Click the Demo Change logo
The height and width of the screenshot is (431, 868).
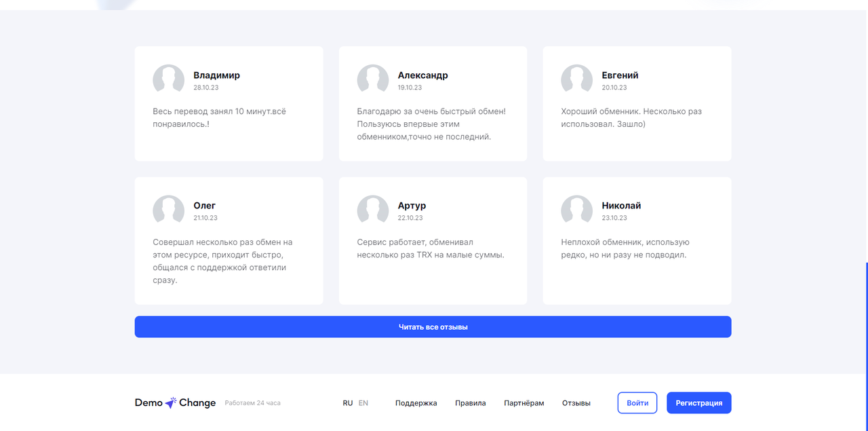(x=175, y=402)
